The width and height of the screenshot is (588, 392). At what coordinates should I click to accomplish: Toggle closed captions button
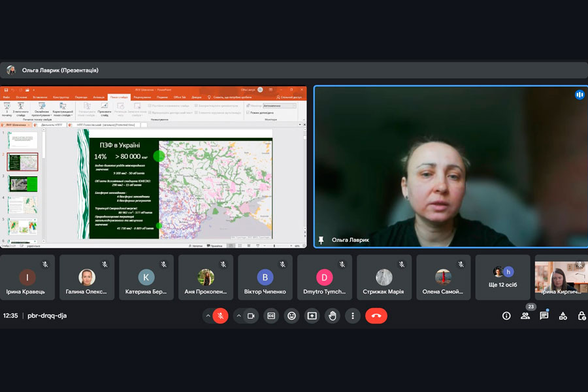pyautogui.click(x=271, y=316)
